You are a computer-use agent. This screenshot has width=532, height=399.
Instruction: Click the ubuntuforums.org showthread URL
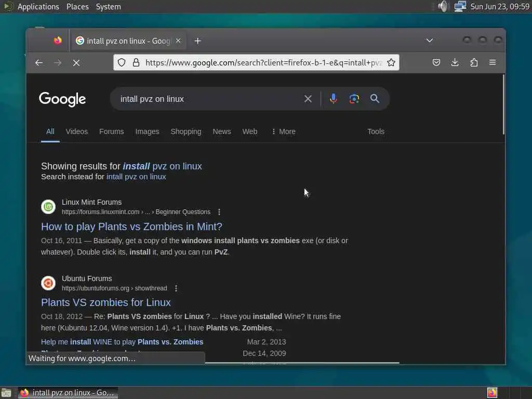(114, 288)
